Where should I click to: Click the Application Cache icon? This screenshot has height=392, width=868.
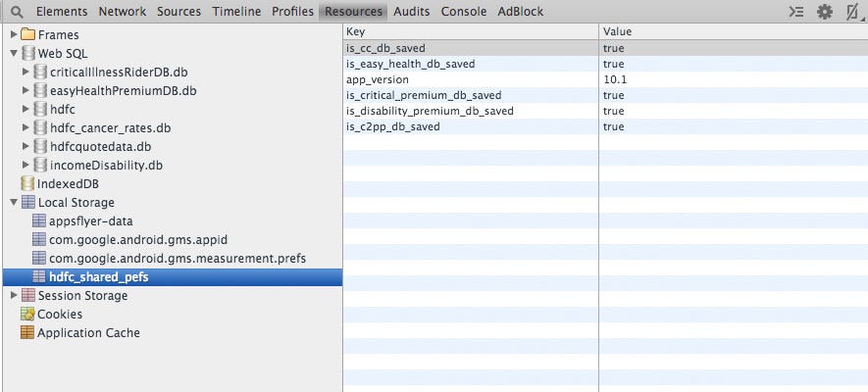(27, 333)
